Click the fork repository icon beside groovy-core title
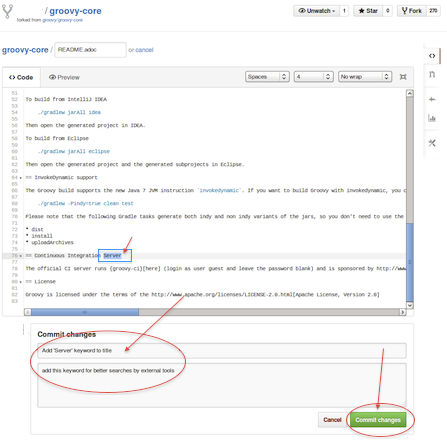 pyautogui.click(x=7, y=12)
